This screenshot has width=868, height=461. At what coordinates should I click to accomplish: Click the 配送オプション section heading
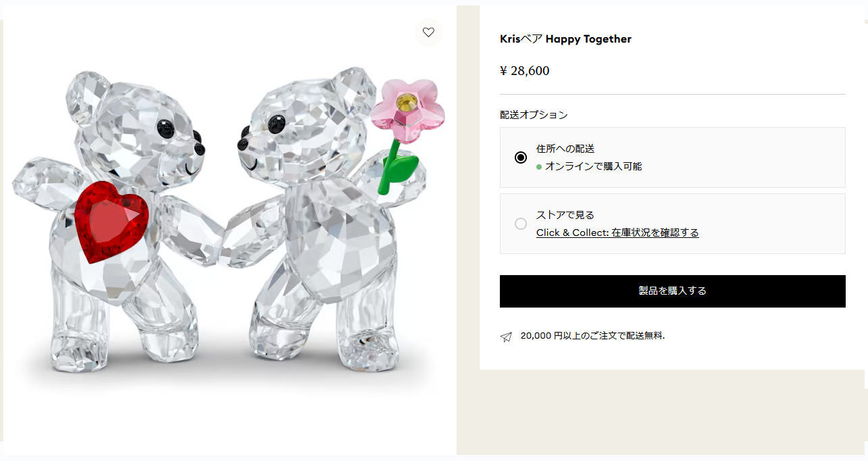(534, 114)
